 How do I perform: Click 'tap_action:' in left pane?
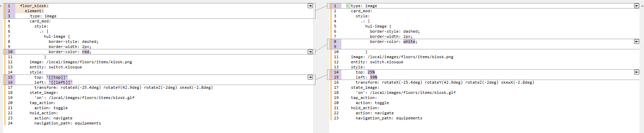43,103
